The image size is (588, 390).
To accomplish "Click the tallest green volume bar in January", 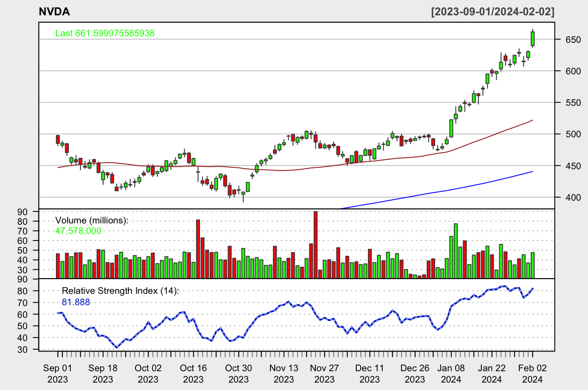I will pyautogui.click(x=456, y=251).
